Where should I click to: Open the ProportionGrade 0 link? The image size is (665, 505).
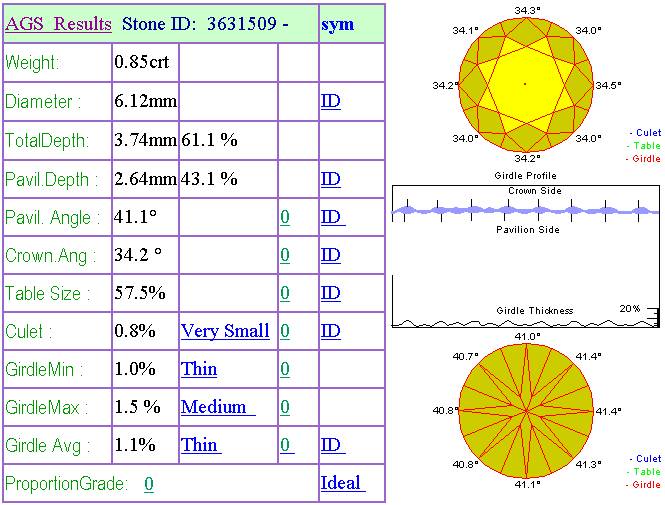[148, 484]
